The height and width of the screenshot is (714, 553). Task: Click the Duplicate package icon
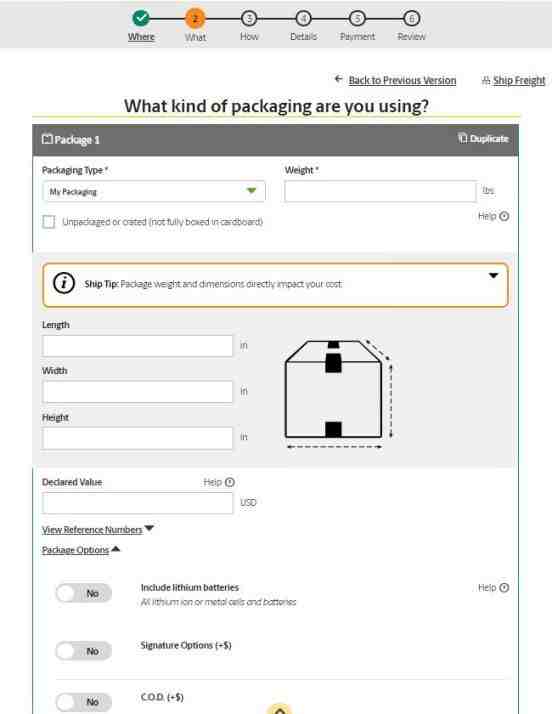tap(462, 138)
